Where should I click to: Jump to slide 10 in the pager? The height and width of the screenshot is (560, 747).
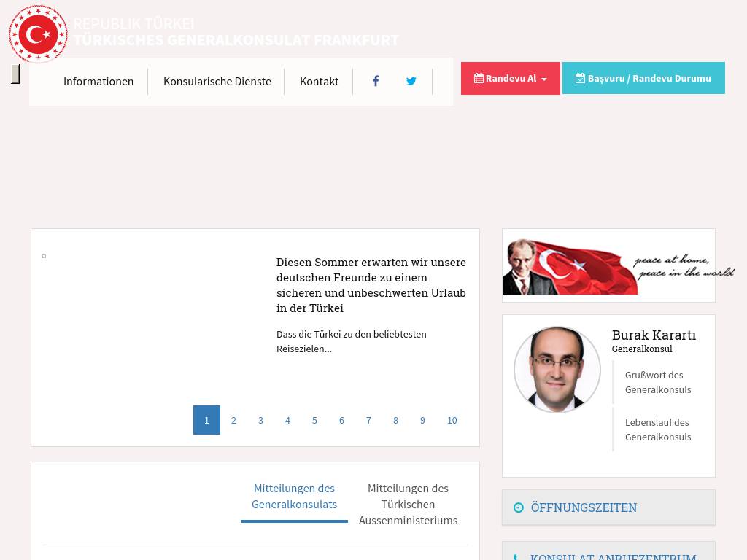pyautogui.click(x=452, y=420)
